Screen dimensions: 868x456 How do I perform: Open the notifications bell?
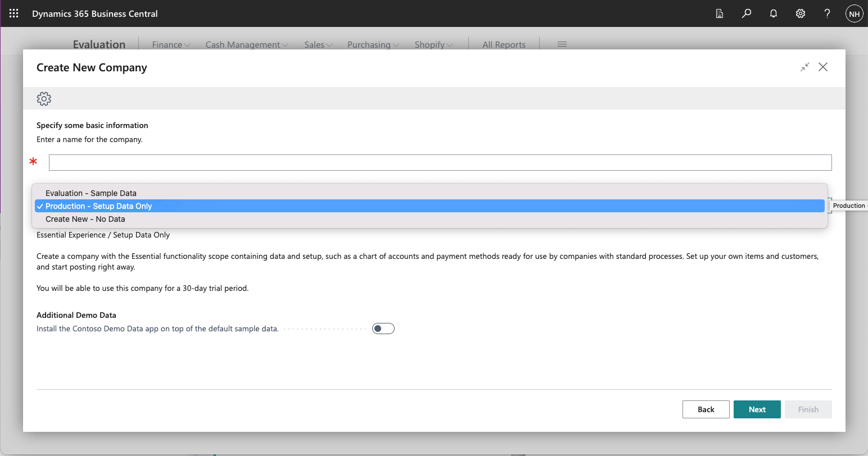pos(774,13)
